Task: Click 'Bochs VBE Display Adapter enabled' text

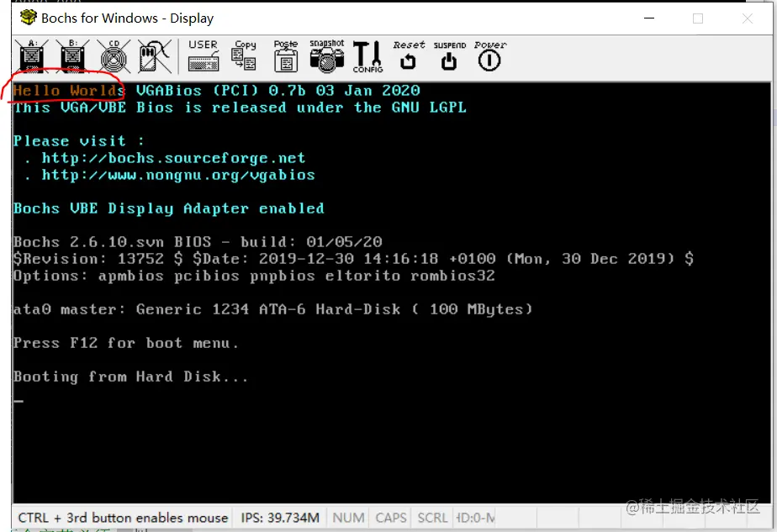Action: 169,208
